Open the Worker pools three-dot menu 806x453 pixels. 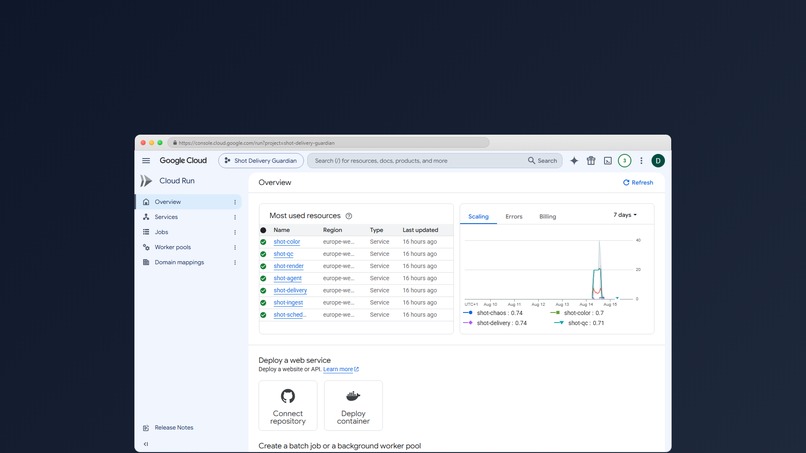pyautogui.click(x=235, y=247)
